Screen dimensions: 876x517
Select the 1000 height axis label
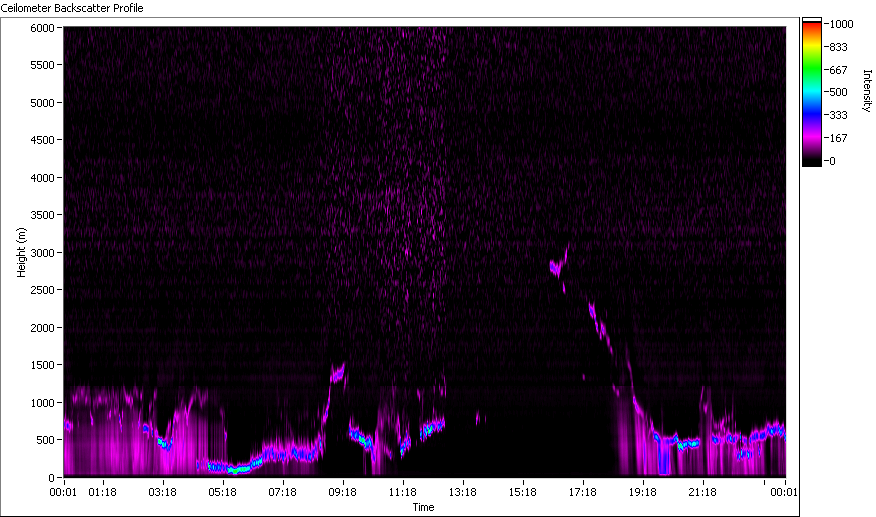[42, 402]
